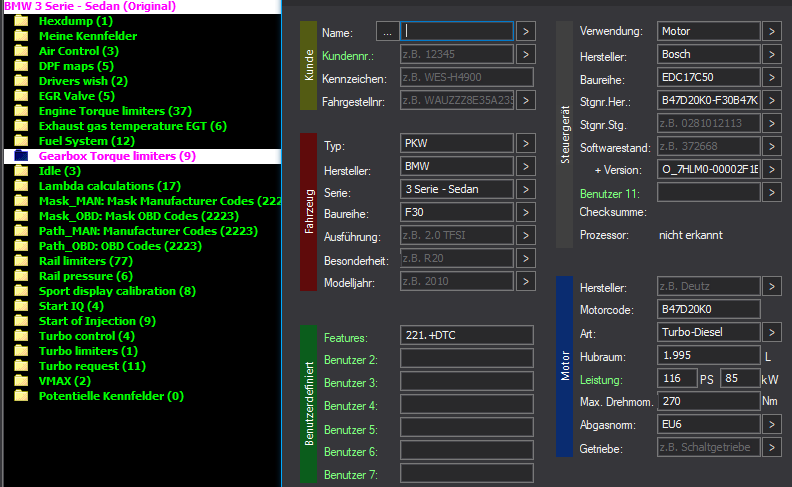Open the Kundennr. arrow list

pos(526,54)
